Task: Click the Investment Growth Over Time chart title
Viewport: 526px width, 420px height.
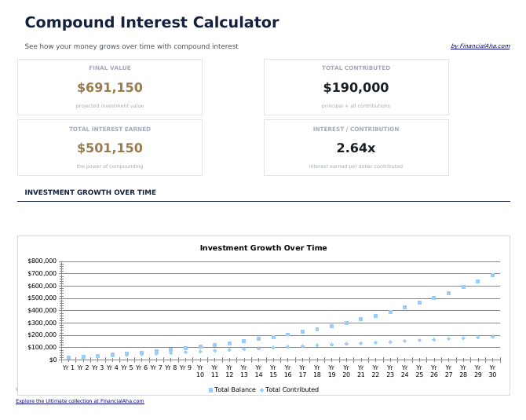Action: click(x=263, y=248)
